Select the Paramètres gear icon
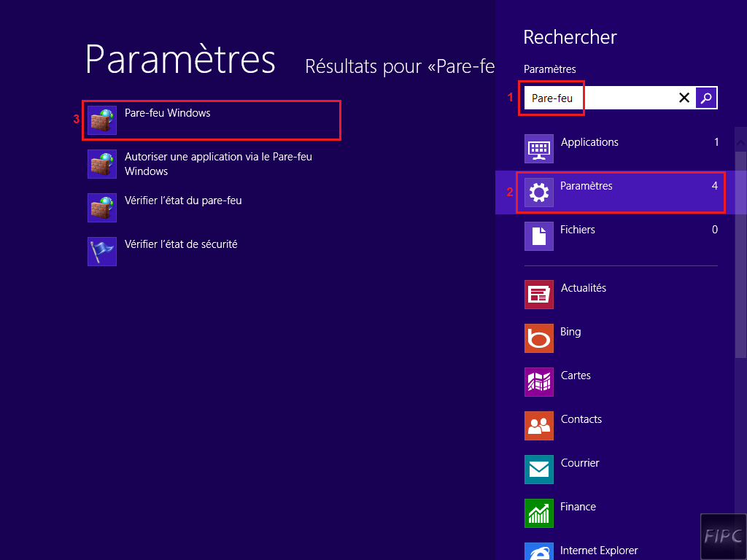Screen dimensions: 747x560 click(x=539, y=192)
